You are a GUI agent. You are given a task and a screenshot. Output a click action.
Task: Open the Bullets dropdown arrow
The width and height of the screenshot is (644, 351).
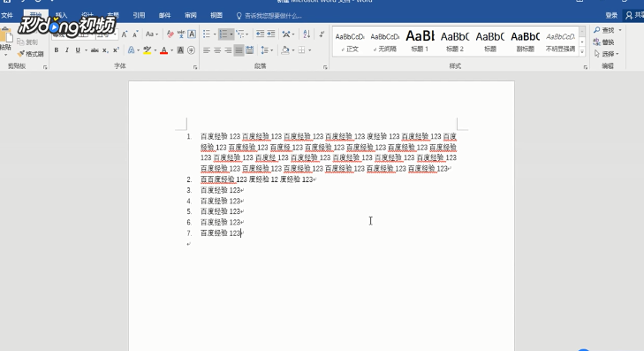coord(215,34)
